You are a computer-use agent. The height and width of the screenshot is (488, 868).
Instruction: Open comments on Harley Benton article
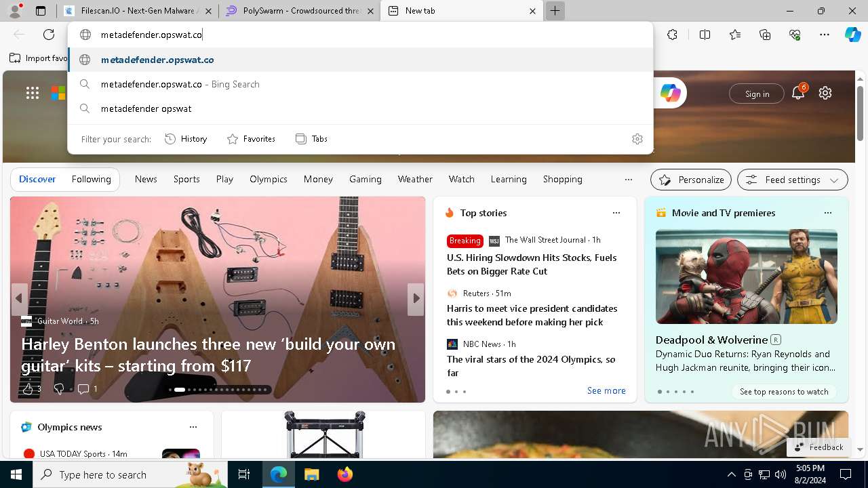coord(87,388)
